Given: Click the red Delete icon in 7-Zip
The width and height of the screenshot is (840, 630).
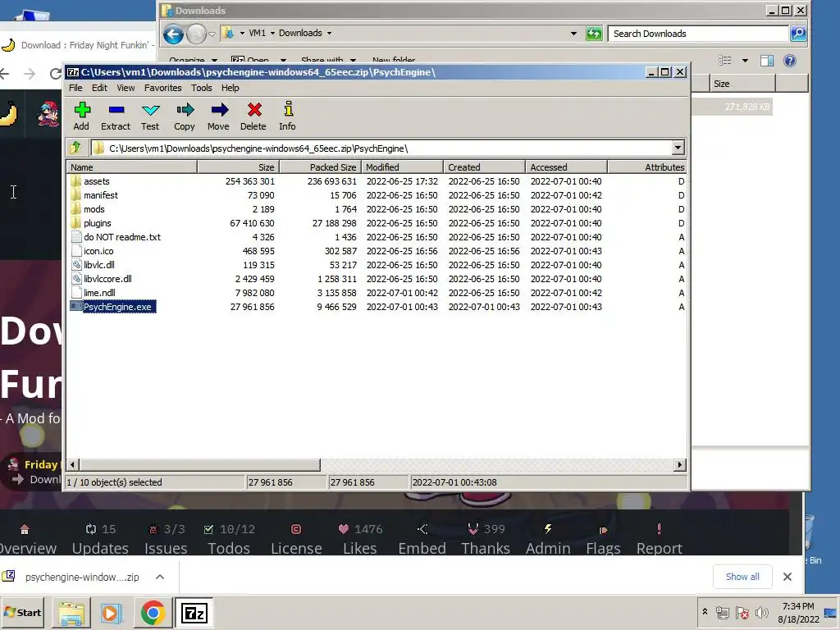Looking at the screenshot, I should pos(253,116).
